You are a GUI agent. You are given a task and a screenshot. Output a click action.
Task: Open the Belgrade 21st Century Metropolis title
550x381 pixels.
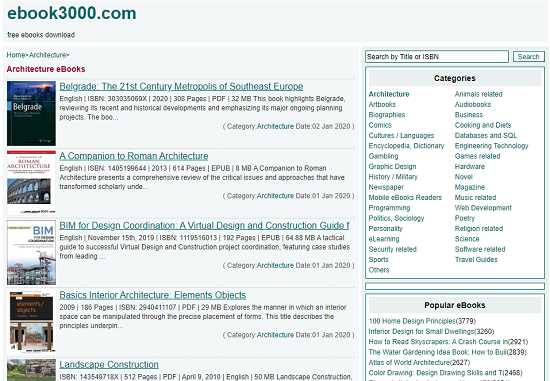point(181,86)
